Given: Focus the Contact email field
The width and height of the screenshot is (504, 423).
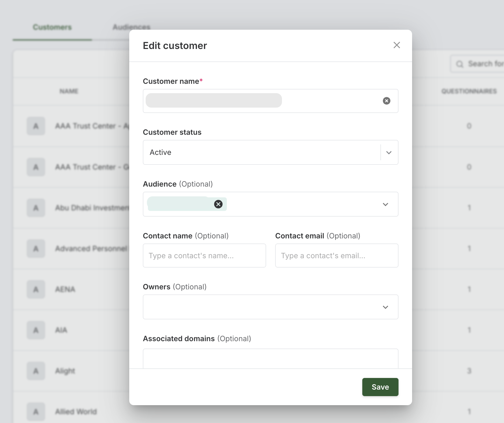Looking at the screenshot, I should coord(337,256).
